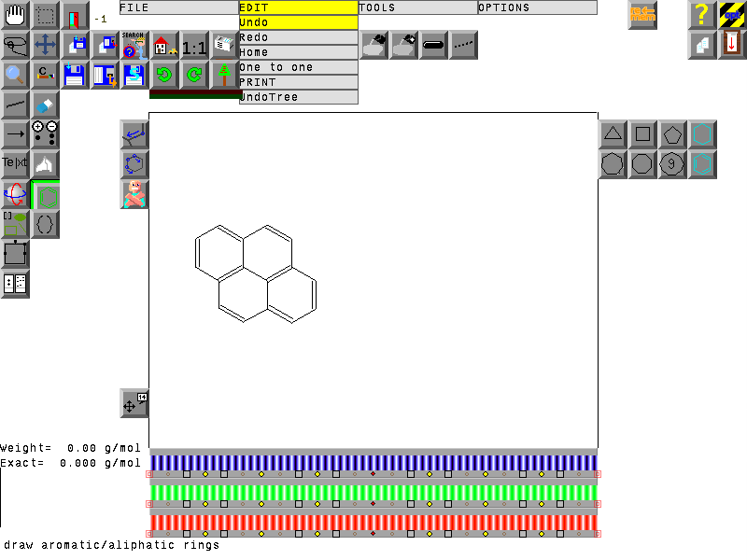747x560 pixels.
Task: Select the triangle ring shape
Action: tap(613, 134)
